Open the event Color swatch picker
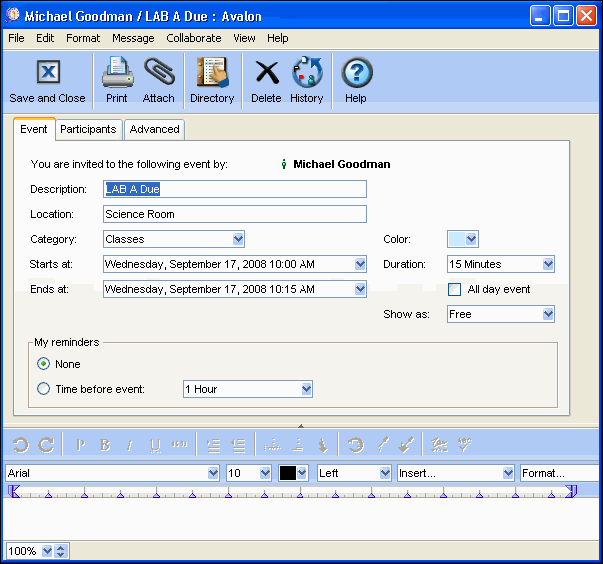 (463, 239)
